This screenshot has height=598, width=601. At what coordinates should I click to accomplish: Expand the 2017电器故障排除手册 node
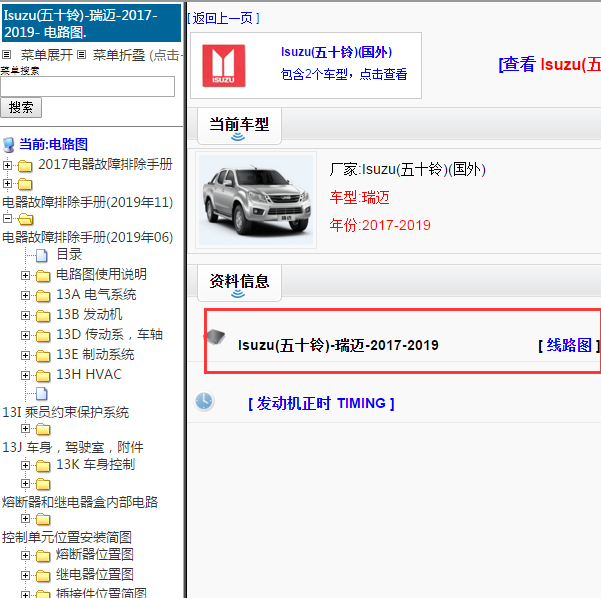pyautogui.click(x=7, y=165)
